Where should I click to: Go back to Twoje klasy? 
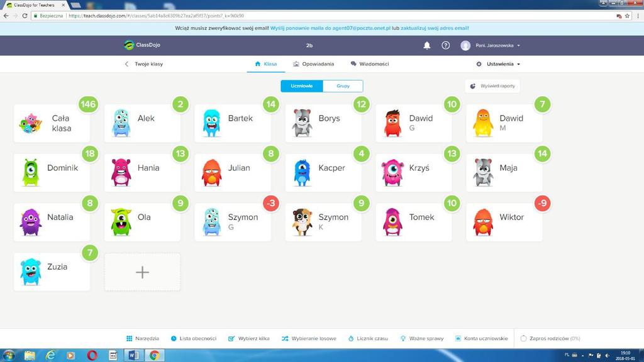144,64
